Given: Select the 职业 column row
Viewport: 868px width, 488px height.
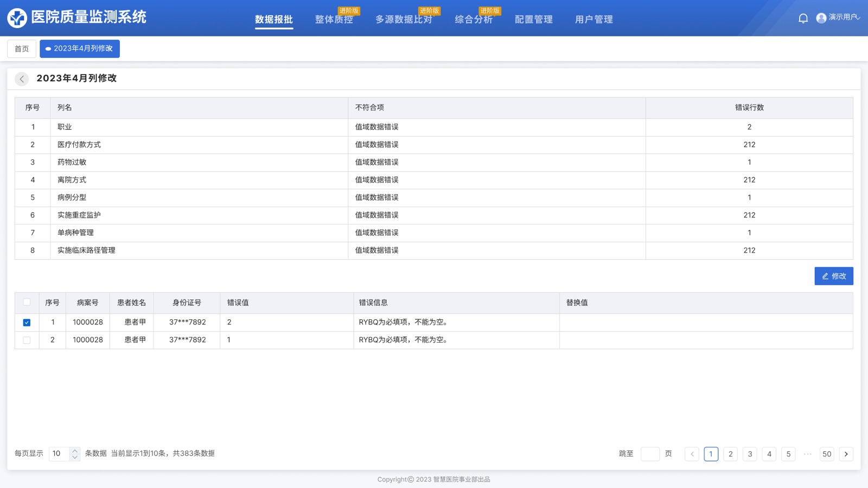Looking at the screenshot, I should point(434,127).
